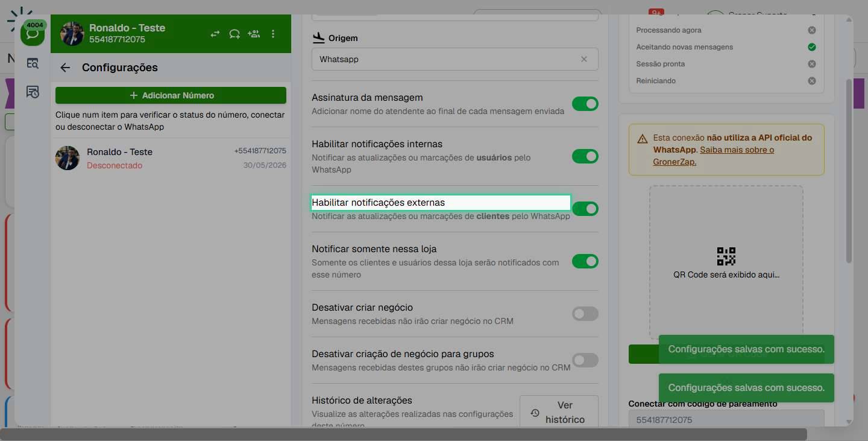Screen dimensions: 868x441
Task: Click the new chat bubble icon in the header
Action: point(234,34)
